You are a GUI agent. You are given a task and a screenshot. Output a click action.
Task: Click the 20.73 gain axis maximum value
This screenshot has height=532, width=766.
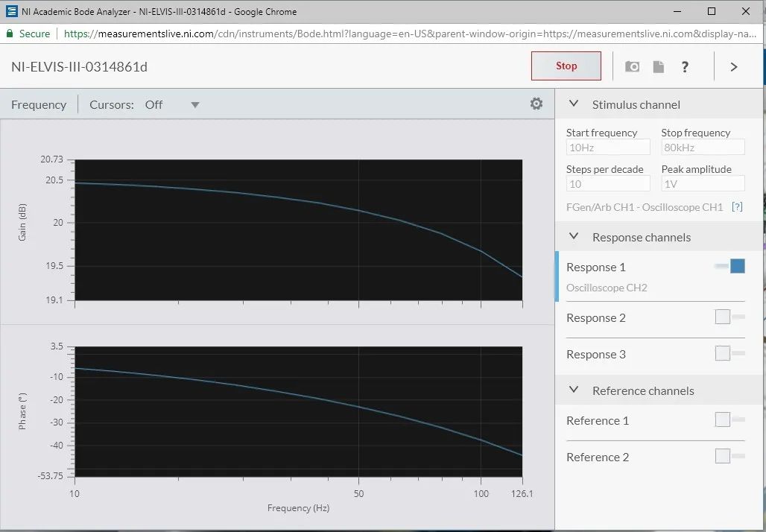tap(52, 159)
